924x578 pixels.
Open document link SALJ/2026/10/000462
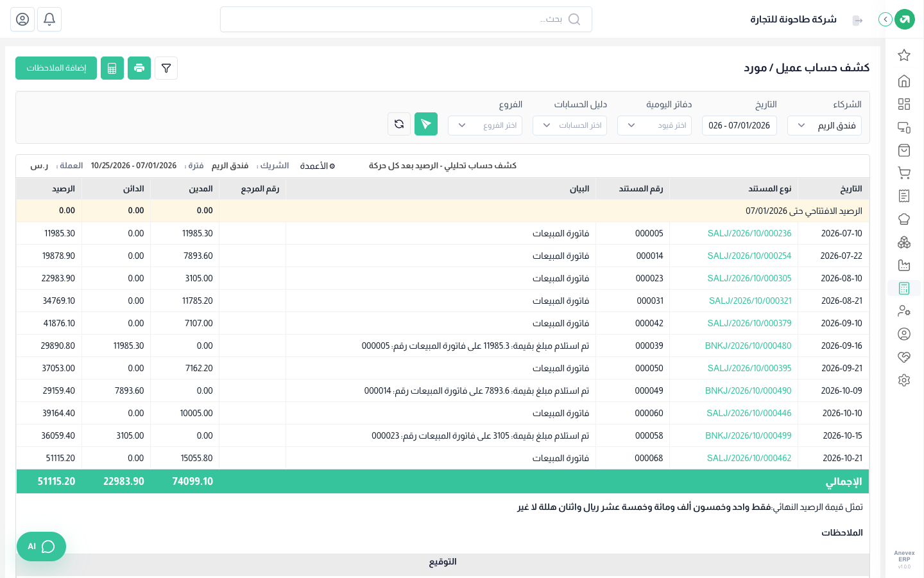[x=749, y=458]
